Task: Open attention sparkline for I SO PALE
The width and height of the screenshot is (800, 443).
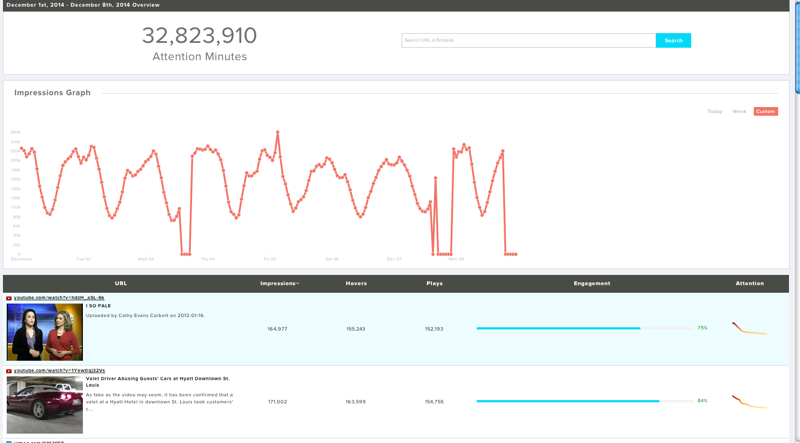Action: tap(749, 329)
